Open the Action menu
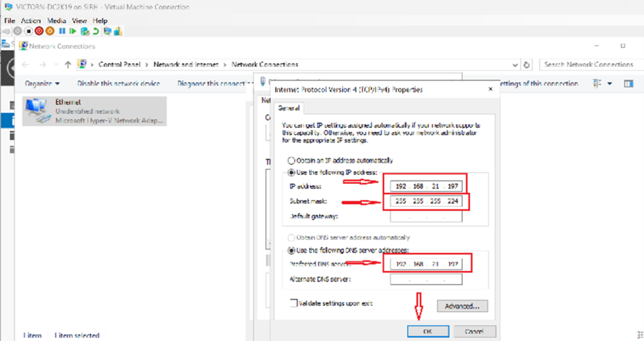Image resolution: width=644 pixels, height=341 pixels. (31, 21)
